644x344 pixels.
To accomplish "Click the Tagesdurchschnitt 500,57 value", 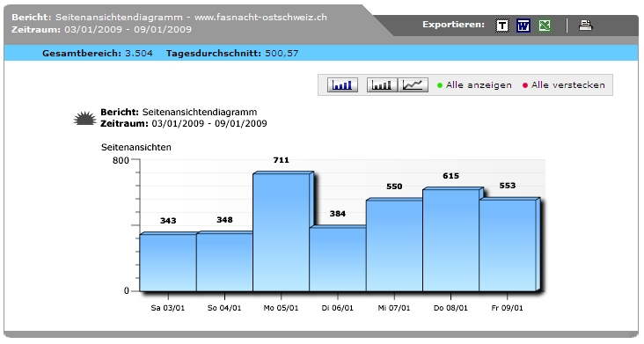I will [x=282, y=54].
